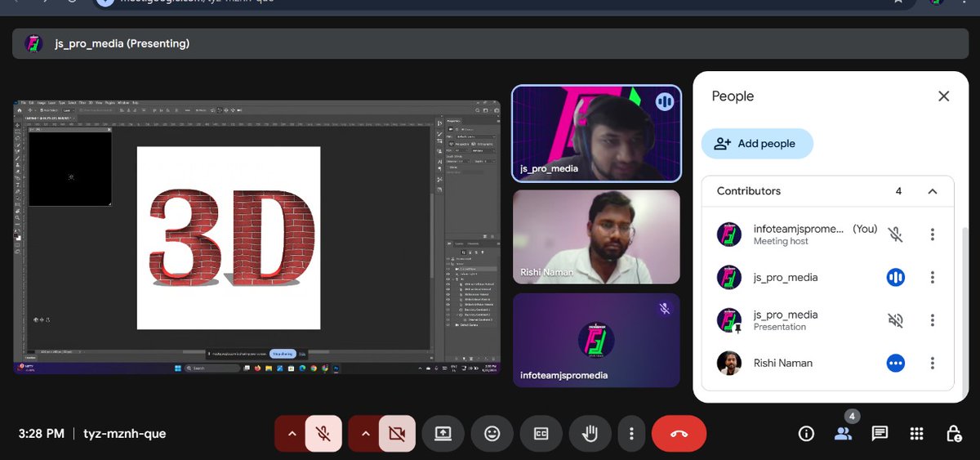Viewport: 980px width, 460px height.
Task: Open more options in the call controls bar
Action: tap(630, 434)
